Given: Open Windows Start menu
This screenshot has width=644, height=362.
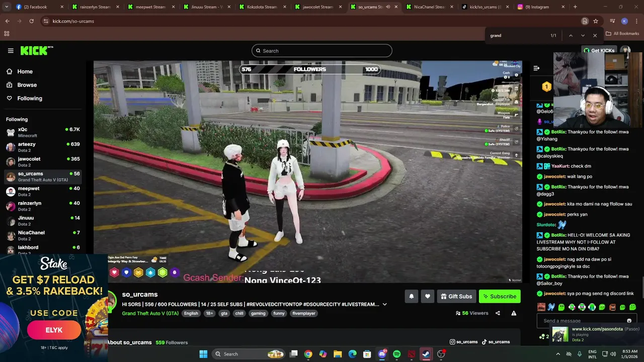Looking at the screenshot, I should click(203, 354).
